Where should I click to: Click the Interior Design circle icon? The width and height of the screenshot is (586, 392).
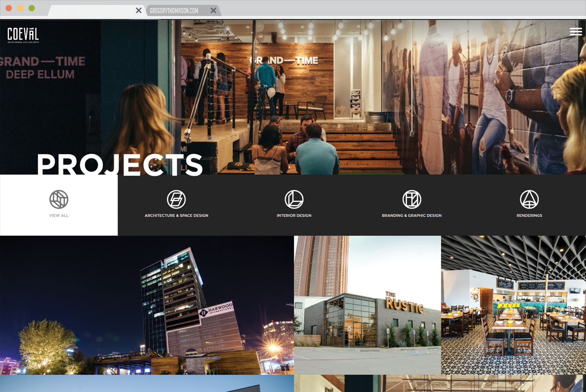point(294,199)
